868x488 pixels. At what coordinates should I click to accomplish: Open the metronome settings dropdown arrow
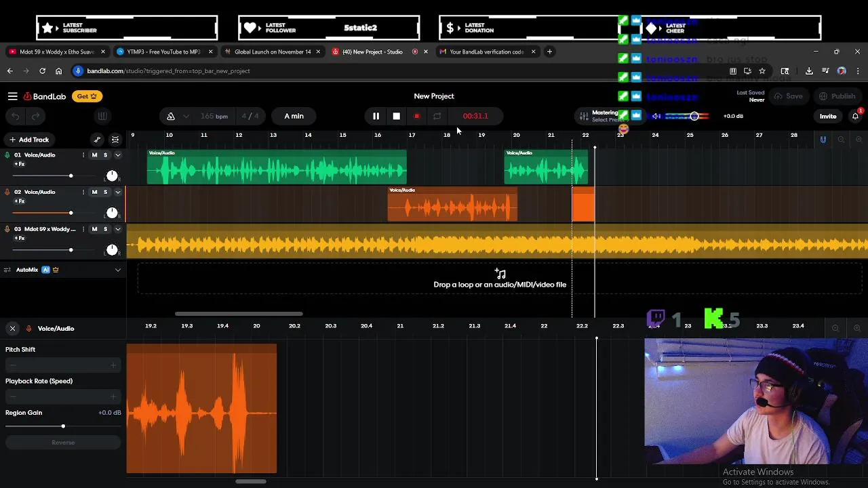tap(186, 116)
